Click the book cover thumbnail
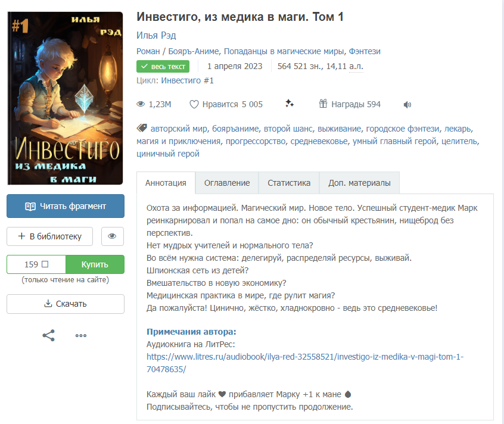Viewport: 504px width, 424px height. [66, 98]
